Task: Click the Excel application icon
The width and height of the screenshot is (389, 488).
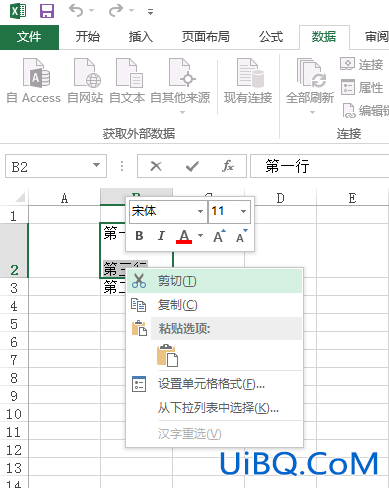Action: (x=18, y=11)
